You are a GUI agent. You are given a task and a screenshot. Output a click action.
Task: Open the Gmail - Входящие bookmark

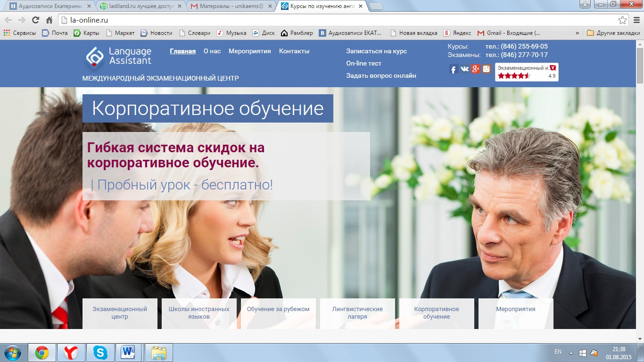tap(509, 33)
